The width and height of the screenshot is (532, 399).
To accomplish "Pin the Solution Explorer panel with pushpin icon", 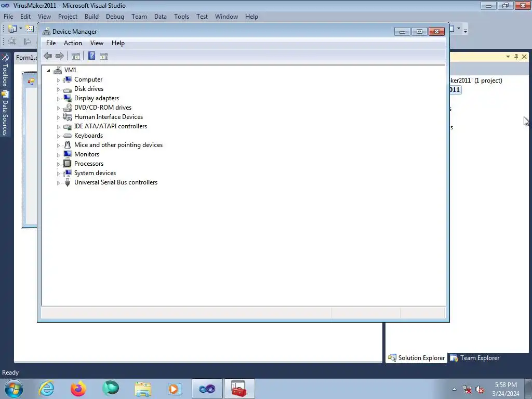I will (516, 57).
